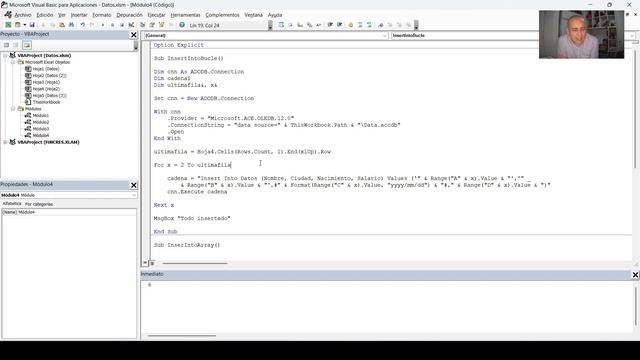Select Módulo3 in project tree
This screenshot has width=640, height=360.
coord(40,129)
